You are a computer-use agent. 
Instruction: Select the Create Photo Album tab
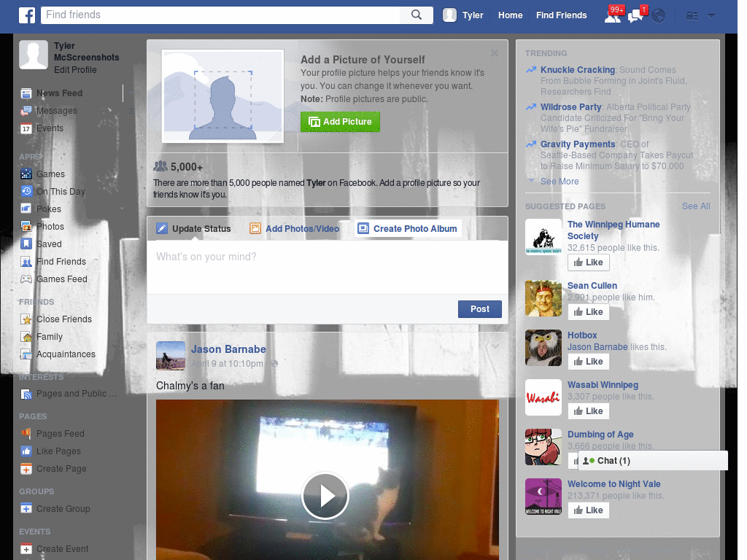[408, 228]
